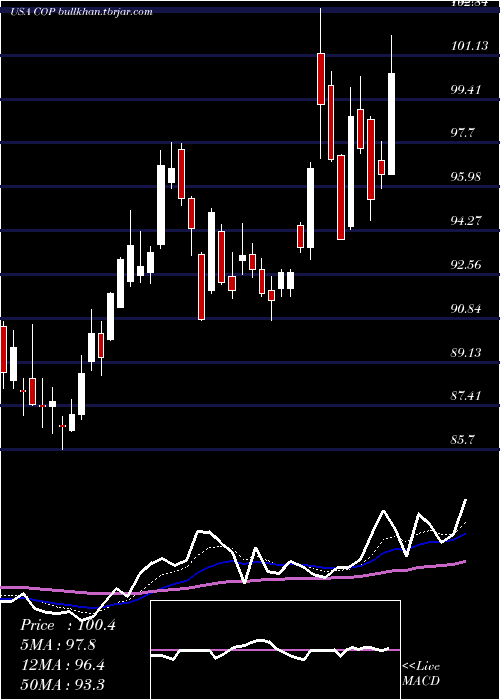Click the 90.84 price axis label

[466, 308]
